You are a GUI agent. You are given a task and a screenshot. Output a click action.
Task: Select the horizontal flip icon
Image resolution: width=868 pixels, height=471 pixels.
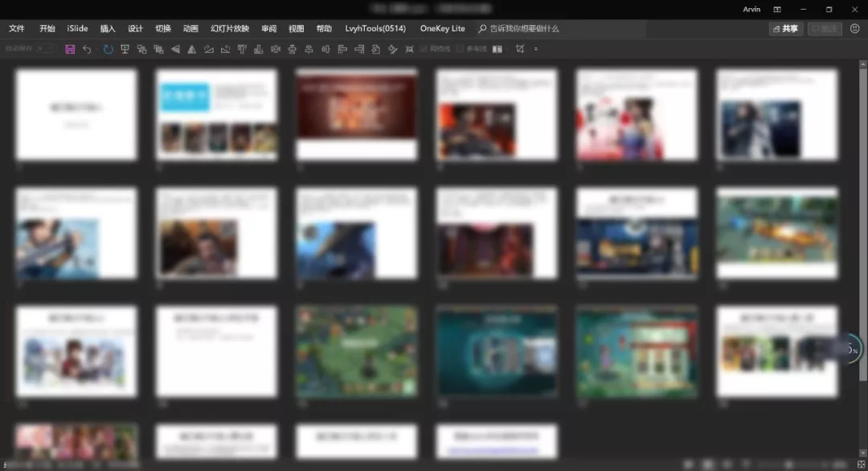pos(174,49)
